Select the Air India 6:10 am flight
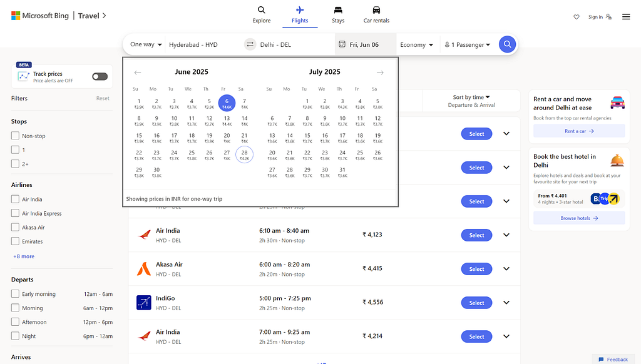The width and height of the screenshot is (641, 364). (x=476, y=235)
